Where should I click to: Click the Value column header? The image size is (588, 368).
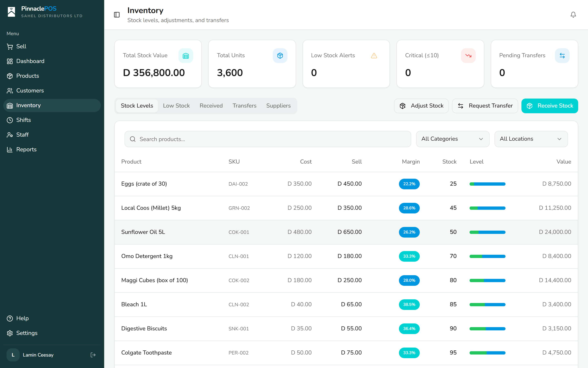pos(564,162)
